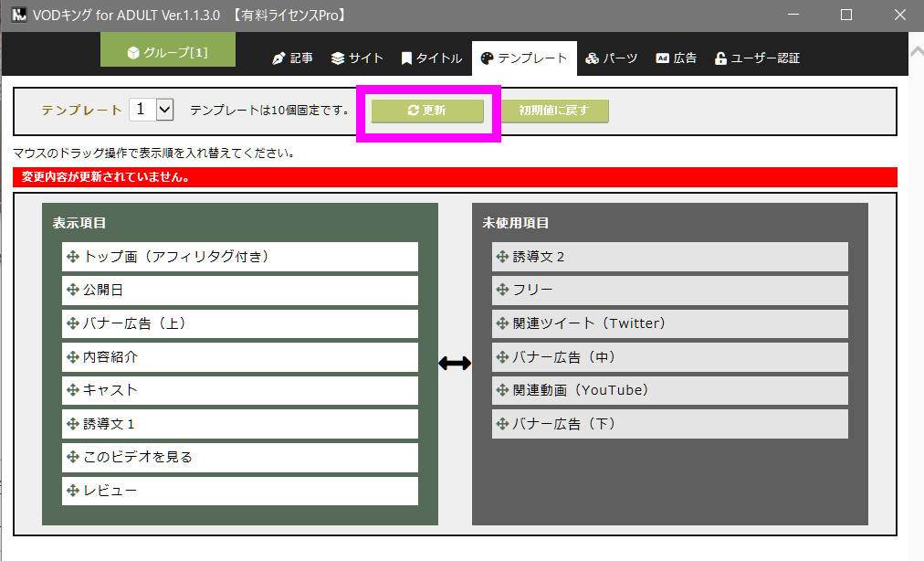Click the drag handle icon next to キャスト

(x=73, y=390)
